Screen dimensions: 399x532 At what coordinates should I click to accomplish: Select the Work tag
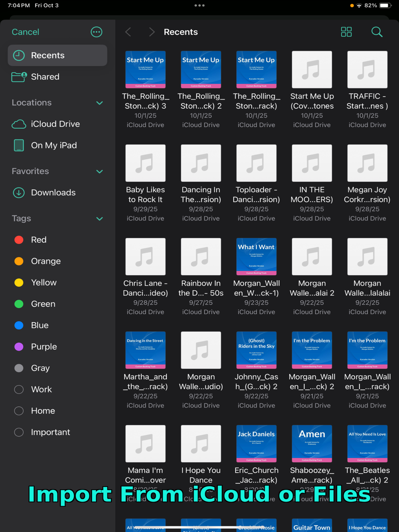click(x=57, y=390)
